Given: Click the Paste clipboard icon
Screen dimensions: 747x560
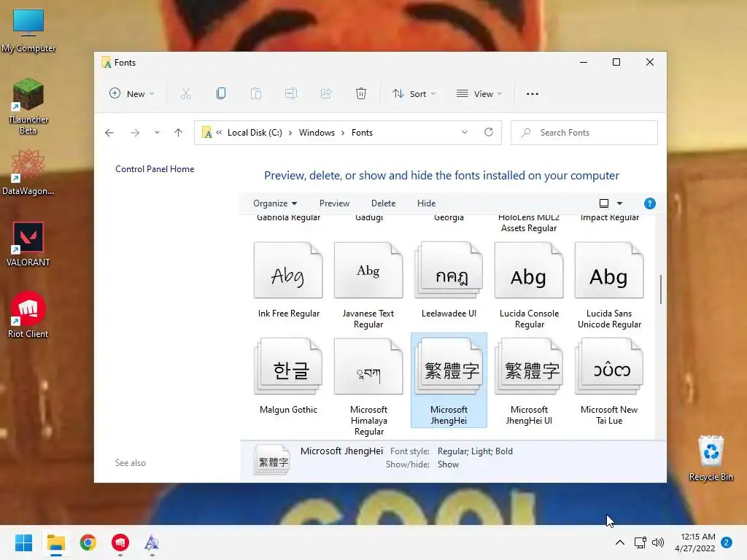Looking at the screenshot, I should pos(256,94).
